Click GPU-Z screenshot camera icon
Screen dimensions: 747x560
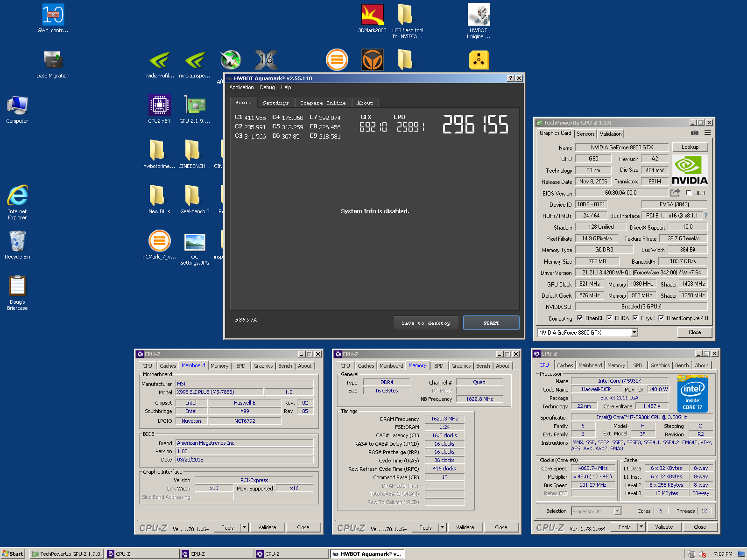pyautogui.click(x=695, y=133)
